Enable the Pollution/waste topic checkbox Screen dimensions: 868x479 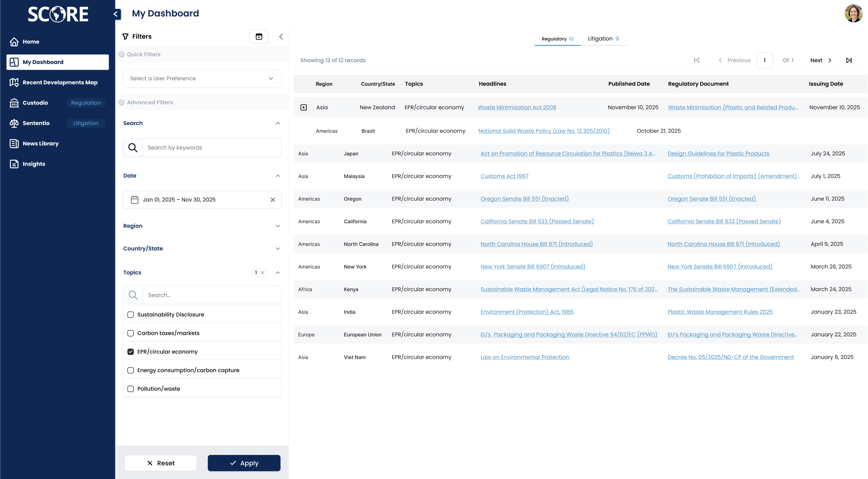(x=131, y=389)
